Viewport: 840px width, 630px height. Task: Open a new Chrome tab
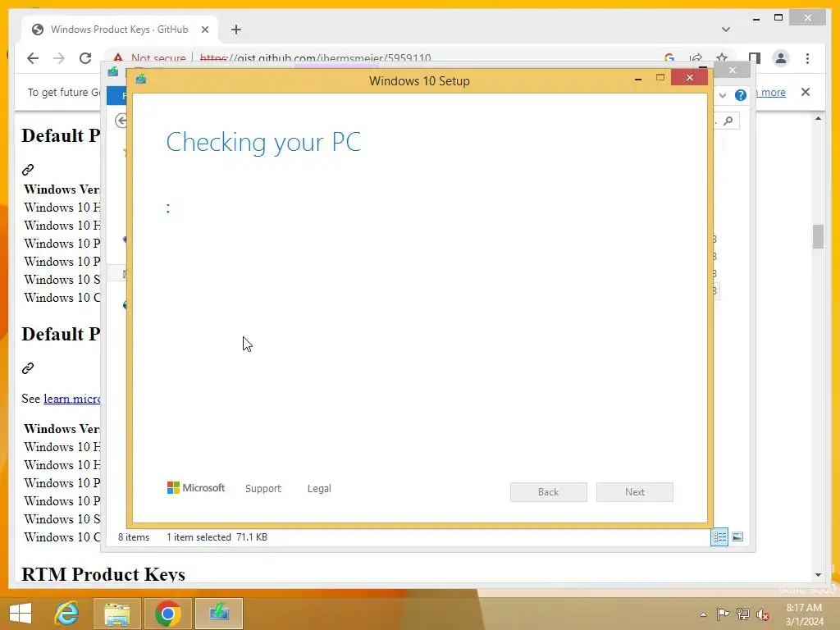tap(236, 30)
